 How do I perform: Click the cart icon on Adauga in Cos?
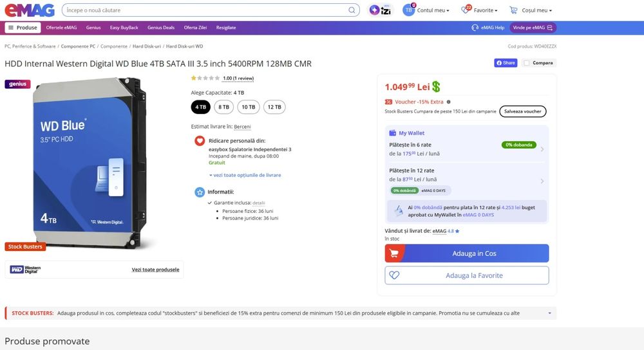pyautogui.click(x=394, y=253)
